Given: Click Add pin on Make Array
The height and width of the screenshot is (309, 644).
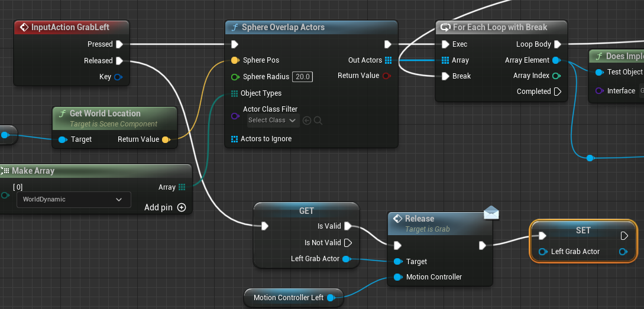Looking at the screenshot, I should [x=165, y=207].
